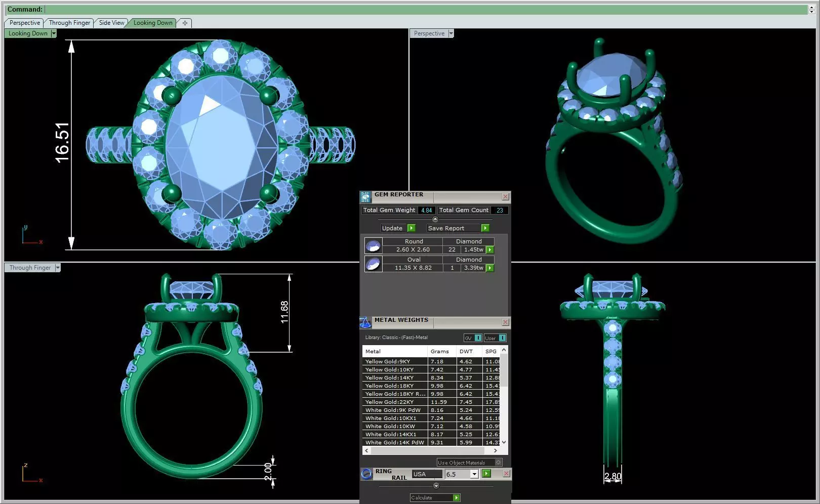Screen dimensions: 820x504
Task: Click the Metal Weights scale icon
Action: [365, 322]
